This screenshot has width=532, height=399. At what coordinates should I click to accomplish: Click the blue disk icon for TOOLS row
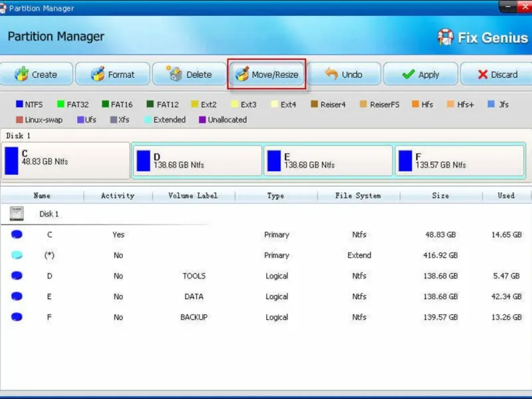(17, 275)
